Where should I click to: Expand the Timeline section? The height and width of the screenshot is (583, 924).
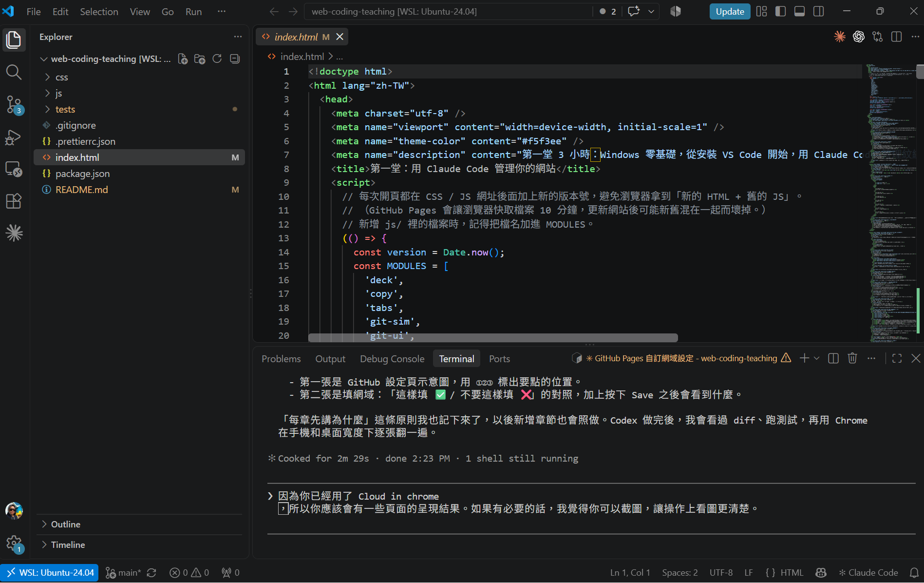tap(139, 544)
